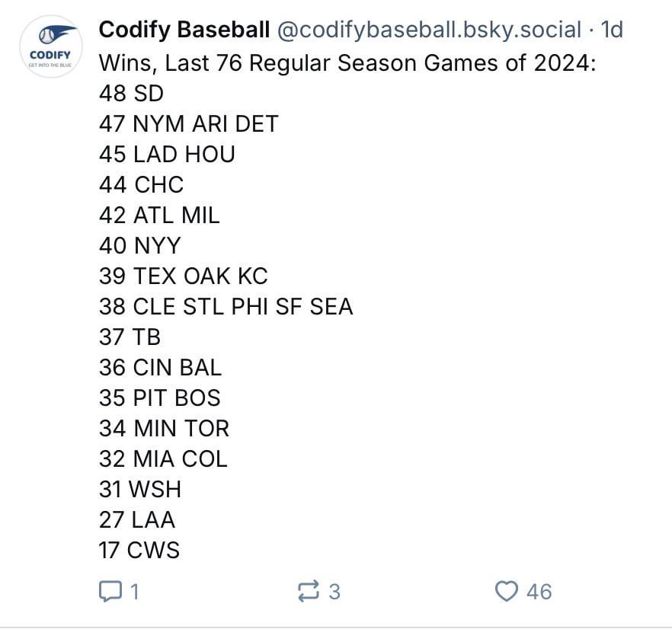Click the reply count of 1
Image resolution: width=672 pixels, height=629 pixels.
[135, 592]
